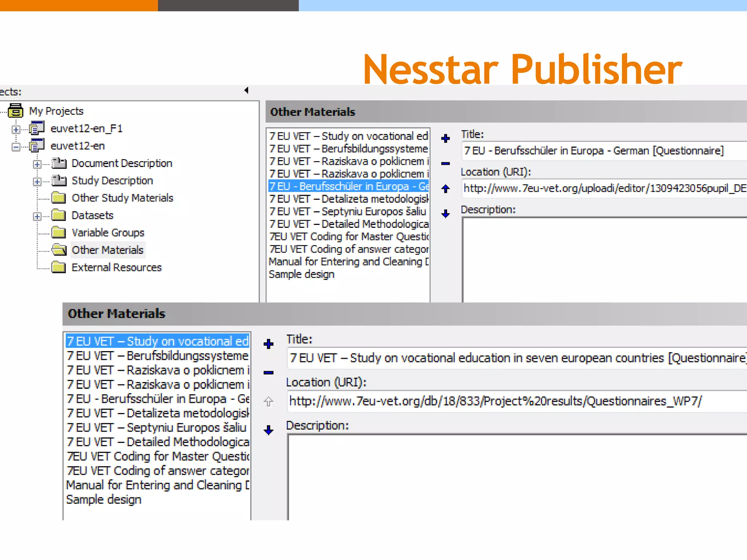This screenshot has height=560, width=747.
Task: Click the Datasets folder icon
Action: [59, 215]
